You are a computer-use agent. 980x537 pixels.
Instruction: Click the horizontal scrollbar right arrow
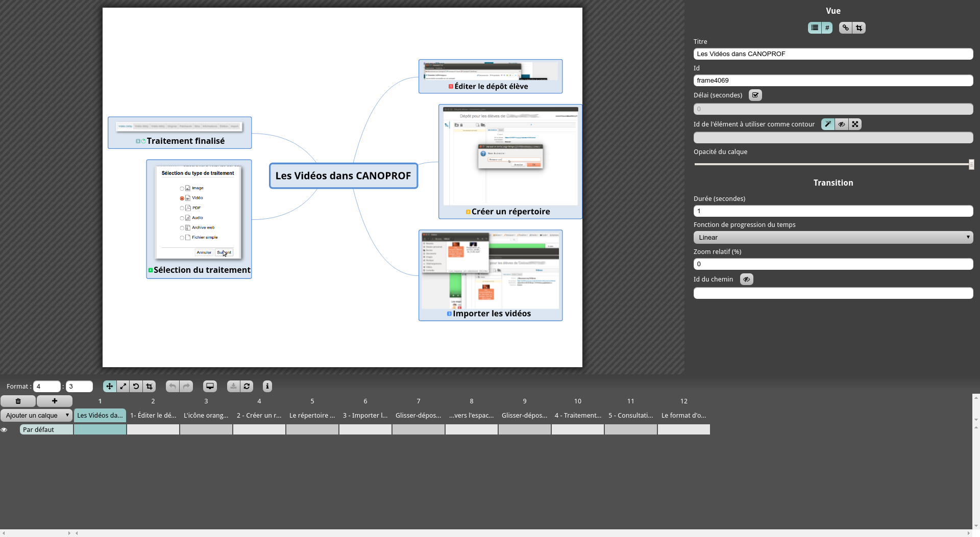tap(969, 533)
